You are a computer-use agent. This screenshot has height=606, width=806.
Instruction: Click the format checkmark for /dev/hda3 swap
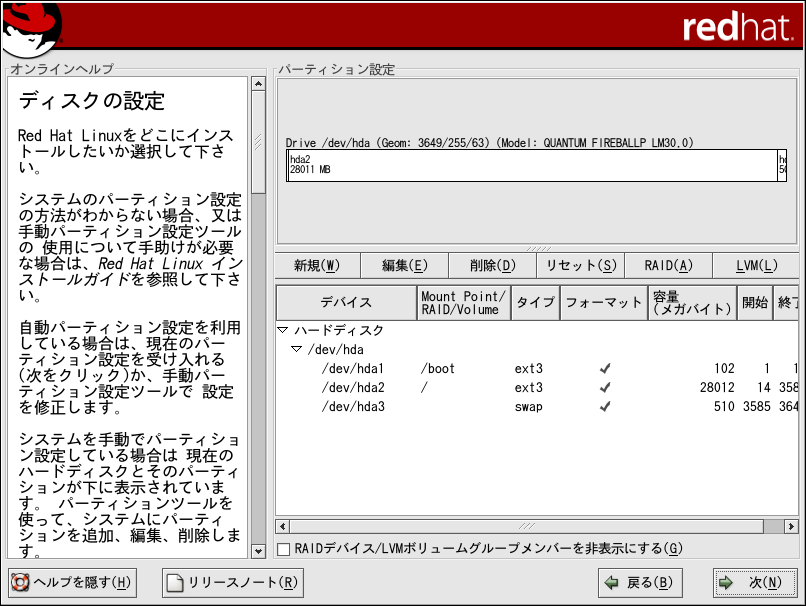[x=605, y=407]
